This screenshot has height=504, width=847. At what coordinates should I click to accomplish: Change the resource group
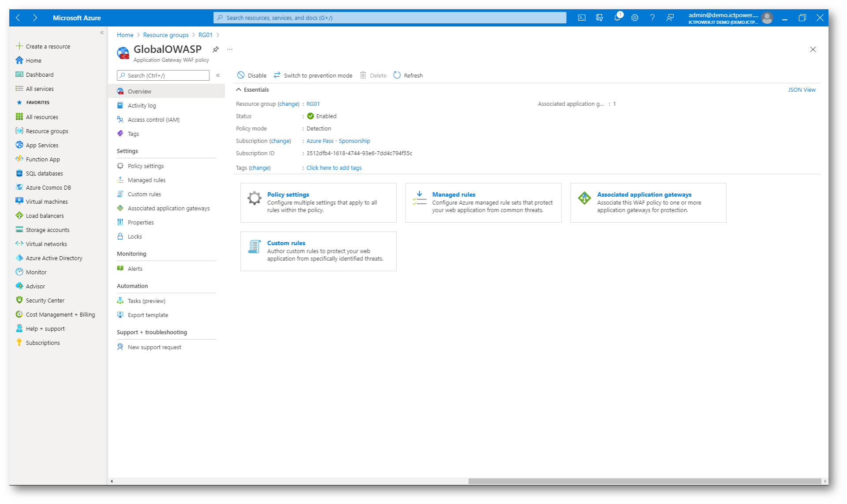(288, 104)
